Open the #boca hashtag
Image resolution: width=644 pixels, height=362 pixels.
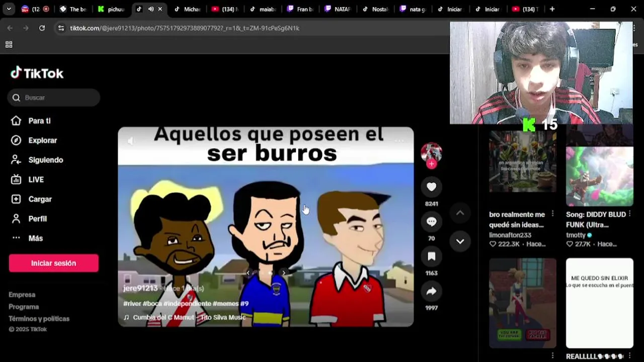[152, 304]
